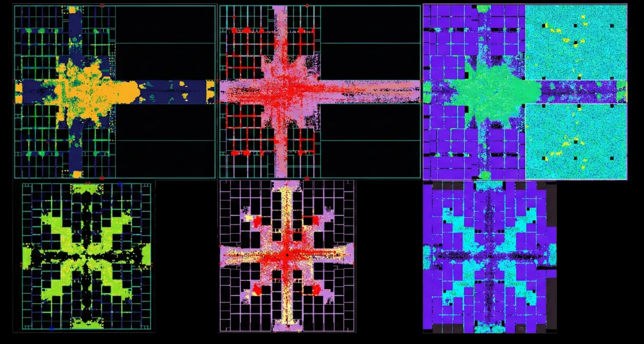The height and width of the screenshot is (344, 644).
Task: Click the red marker atop the top-middle map
Action: pyautogui.click(x=306, y=5)
